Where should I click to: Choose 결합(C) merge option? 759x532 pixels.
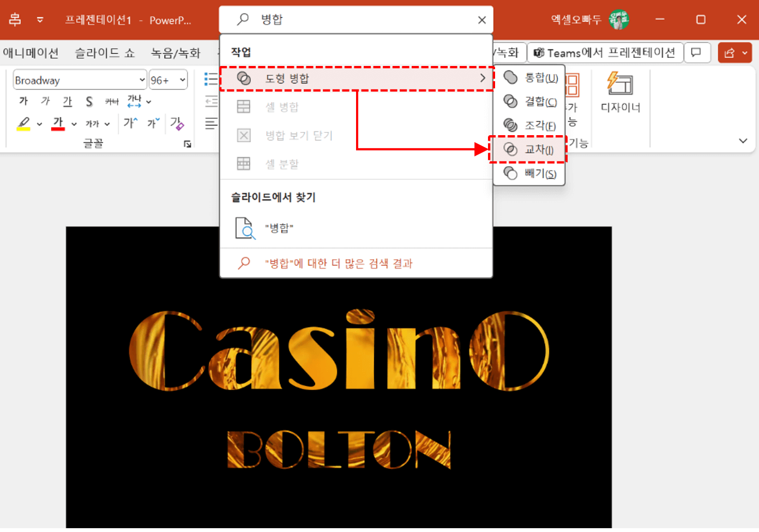tap(529, 101)
